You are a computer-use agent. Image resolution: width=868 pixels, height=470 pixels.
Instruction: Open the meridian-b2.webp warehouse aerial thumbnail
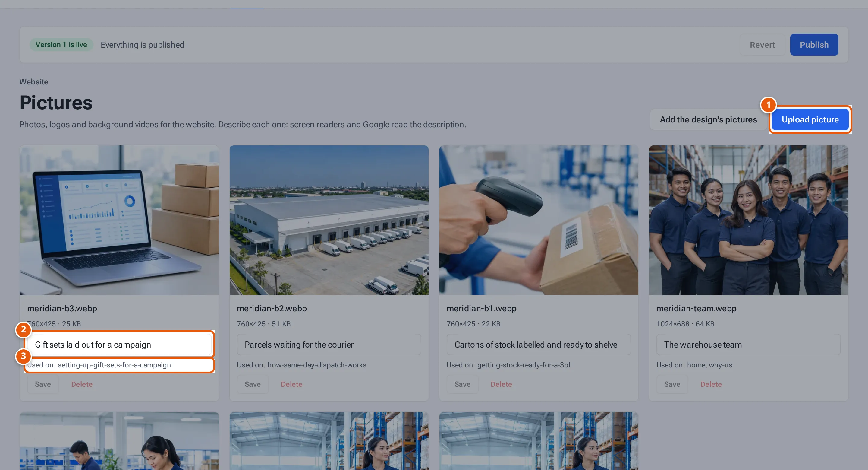click(329, 220)
